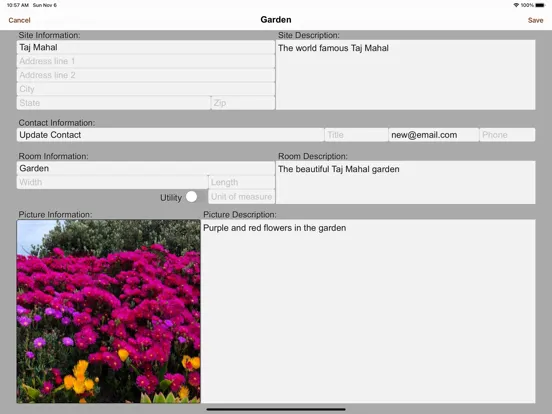Screen dimensions: 552x414
Task: Focus the room Length field
Action: 242,182
